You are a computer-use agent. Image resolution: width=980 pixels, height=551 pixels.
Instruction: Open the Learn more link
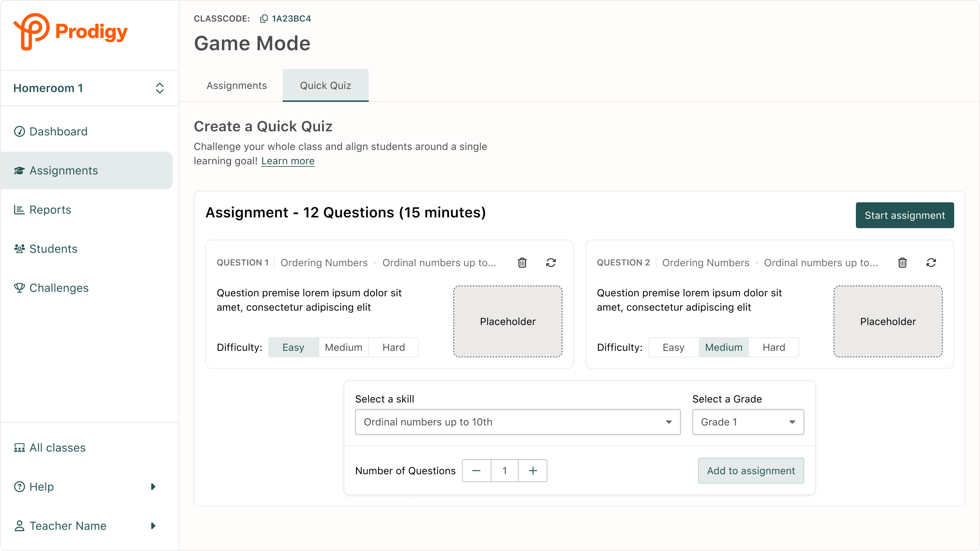pos(288,161)
